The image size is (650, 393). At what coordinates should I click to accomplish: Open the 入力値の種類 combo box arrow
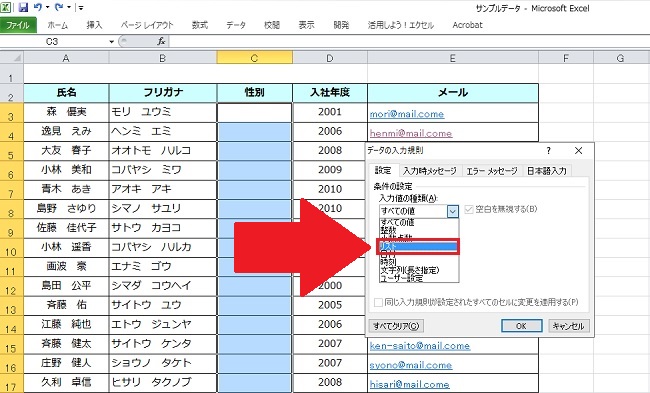pyautogui.click(x=453, y=211)
